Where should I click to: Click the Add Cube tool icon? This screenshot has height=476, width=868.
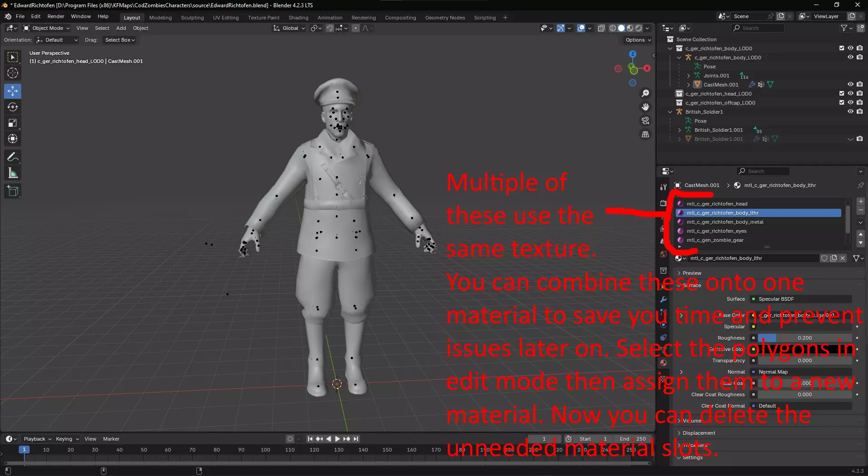click(13, 191)
